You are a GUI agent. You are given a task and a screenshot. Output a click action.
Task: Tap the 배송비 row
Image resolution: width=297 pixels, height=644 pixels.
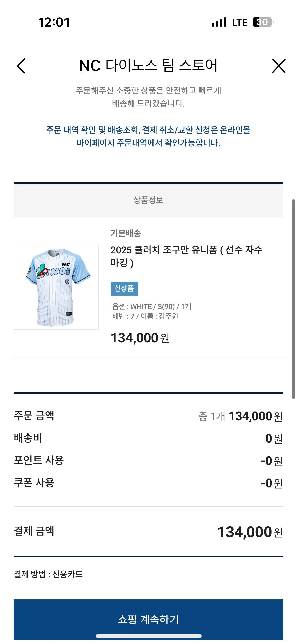click(148, 438)
